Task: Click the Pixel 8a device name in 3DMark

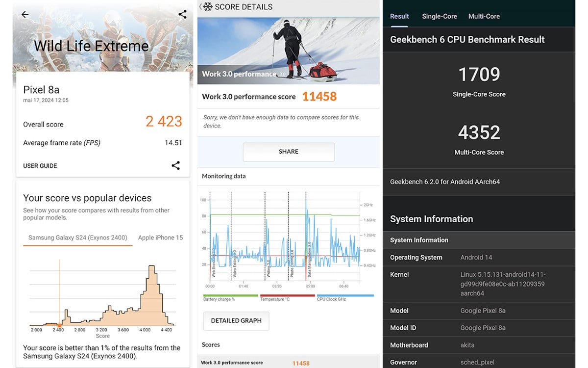Action: (x=41, y=90)
